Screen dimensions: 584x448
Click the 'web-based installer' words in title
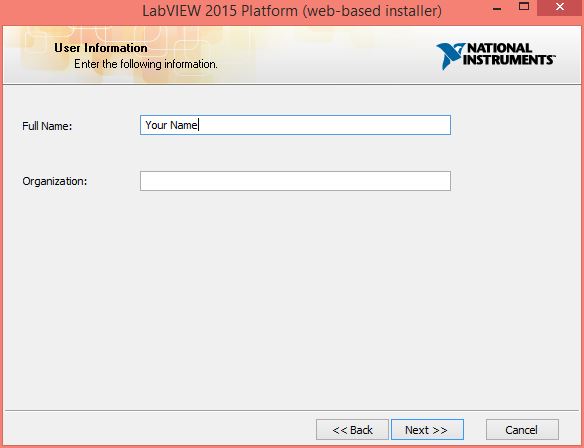coord(371,11)
